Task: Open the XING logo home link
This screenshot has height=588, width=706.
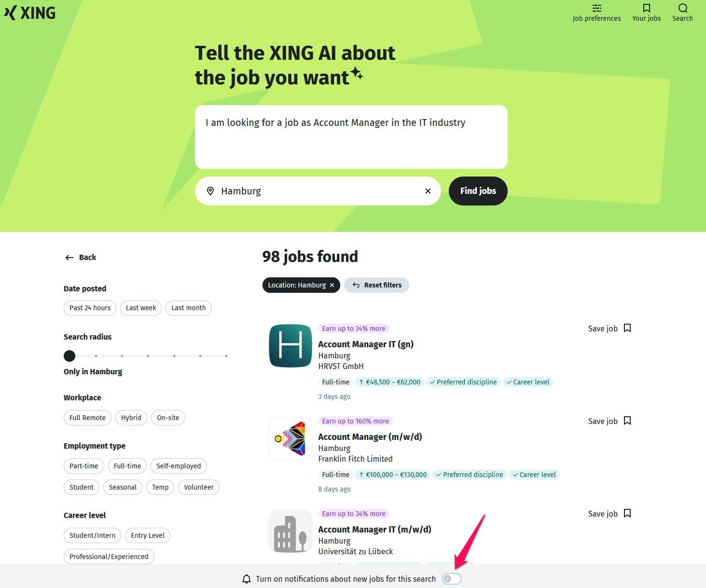Action: click(29, 13)
